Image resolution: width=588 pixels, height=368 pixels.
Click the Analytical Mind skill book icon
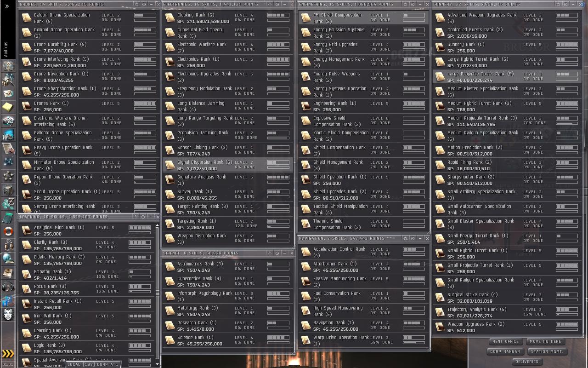pos(27,230)
